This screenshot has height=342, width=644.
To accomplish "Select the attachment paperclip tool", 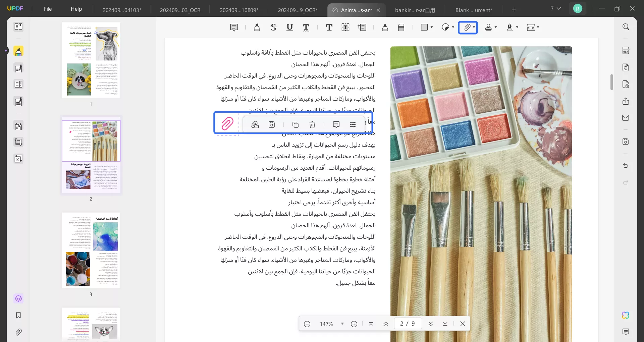I will tap(467, 27).
